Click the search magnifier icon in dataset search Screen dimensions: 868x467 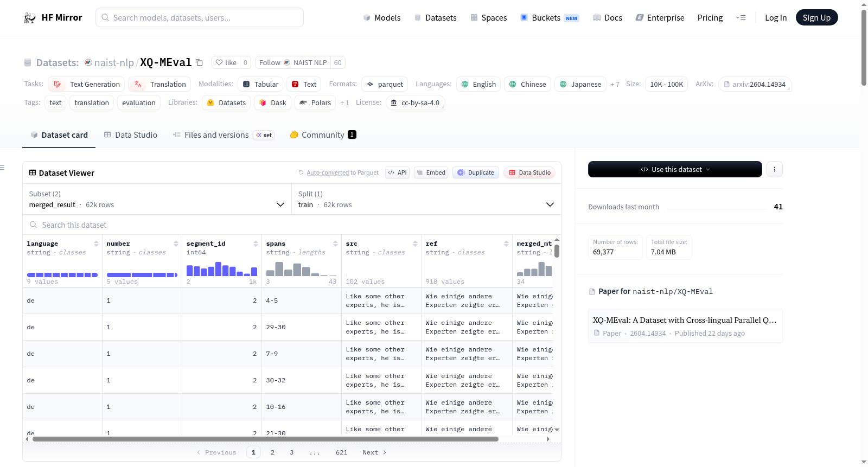pos(34,225)
